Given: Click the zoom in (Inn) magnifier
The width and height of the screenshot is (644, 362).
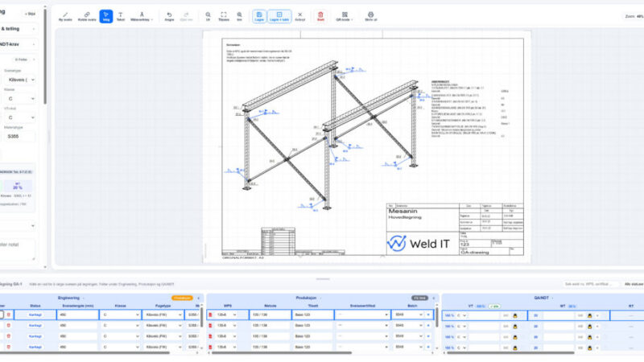Looking at the screenshot, I should pos(239,16).
